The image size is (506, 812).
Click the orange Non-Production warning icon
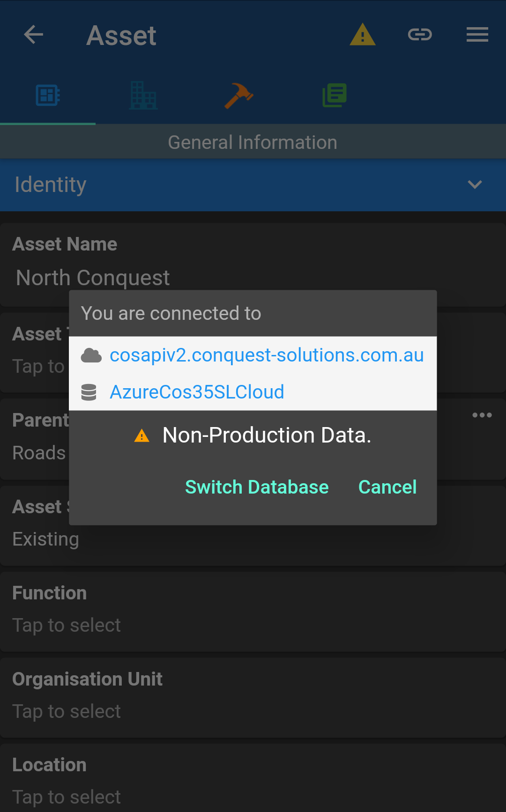tap(141, 436)
